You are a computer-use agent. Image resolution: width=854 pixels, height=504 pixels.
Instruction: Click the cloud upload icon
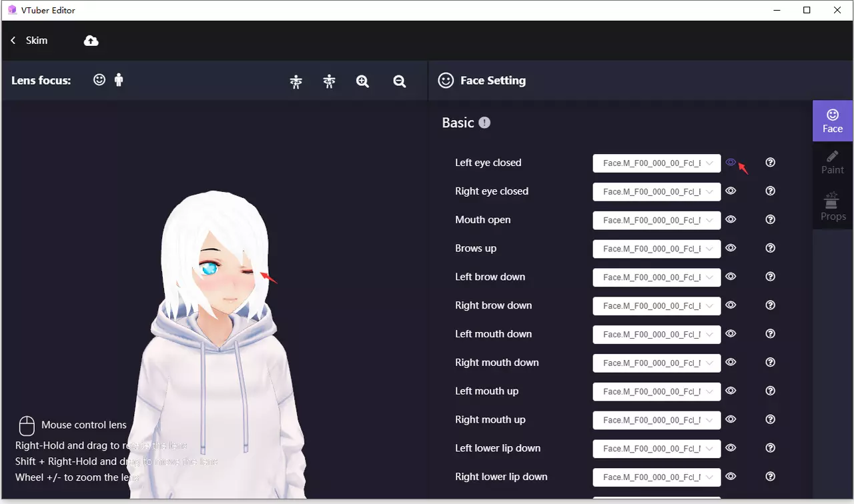[x=91, y=41]
